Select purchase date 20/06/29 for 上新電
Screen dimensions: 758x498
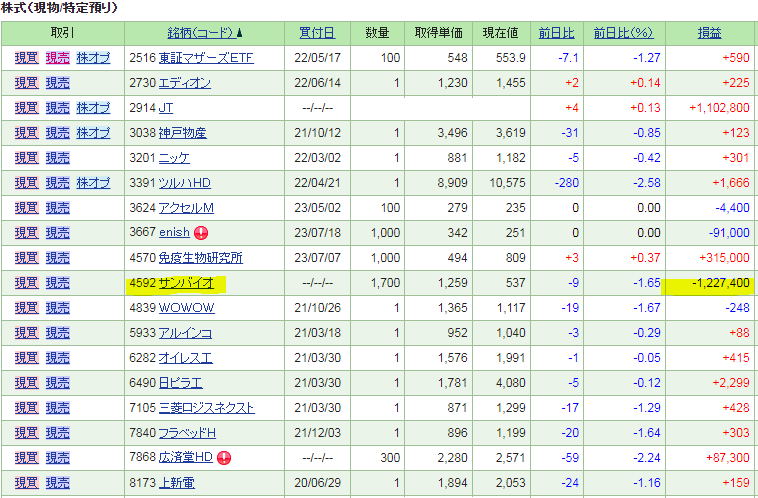pos(318,483)
